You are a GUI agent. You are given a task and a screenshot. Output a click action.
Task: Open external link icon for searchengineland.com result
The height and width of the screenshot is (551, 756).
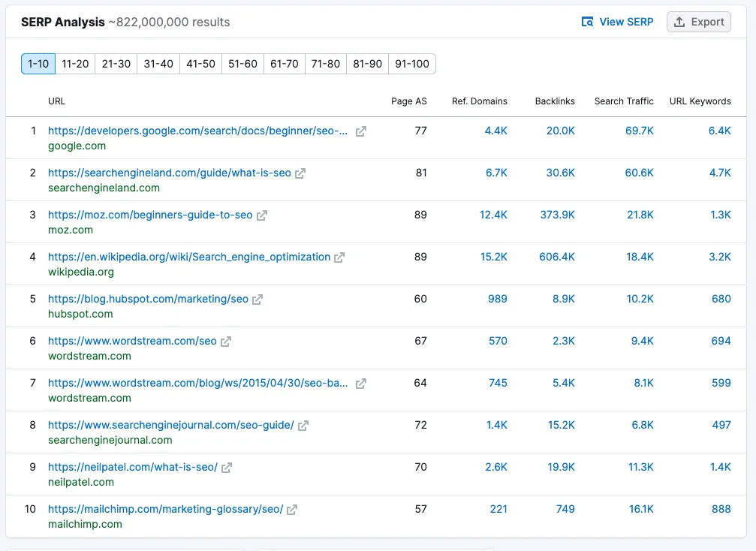tap(300, 173)
